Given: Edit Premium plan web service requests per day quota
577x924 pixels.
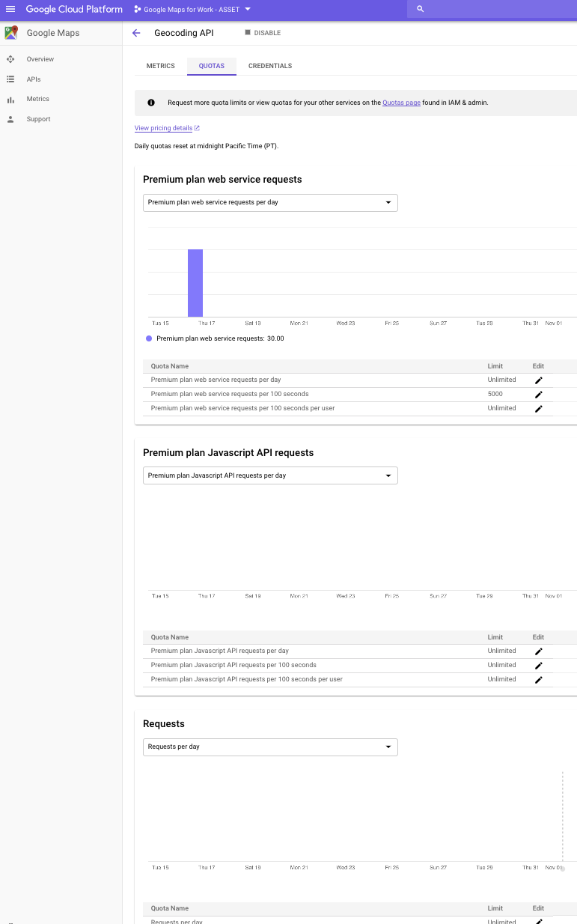Looking at the screenshot, I should (x=538, y=380).
